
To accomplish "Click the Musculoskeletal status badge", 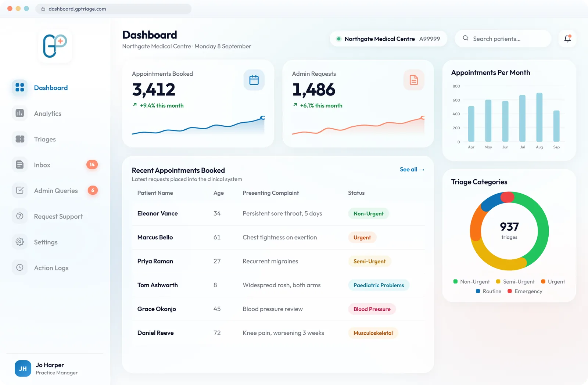I will [x=373, y=333].
